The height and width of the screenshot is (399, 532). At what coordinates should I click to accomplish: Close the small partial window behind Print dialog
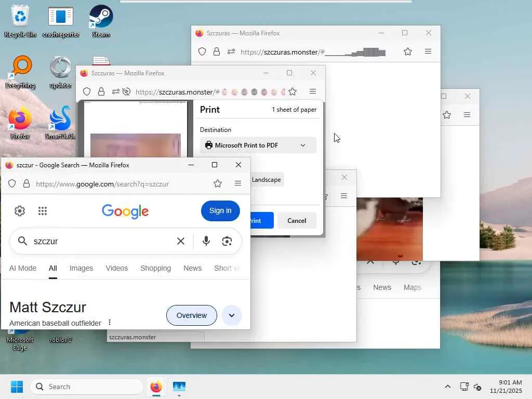[x=344, y=177]
